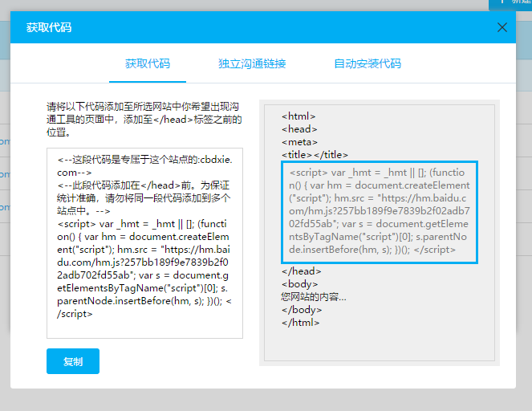Viewport: 532px width, 411px height.
Task: Open the 独立沟通链接 tab
Action: click(252, 63)
